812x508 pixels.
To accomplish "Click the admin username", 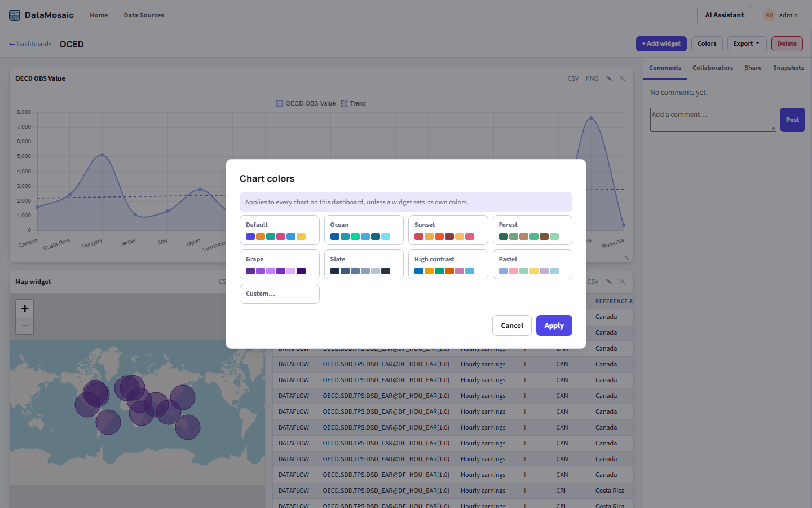I will tap(788, 15).
